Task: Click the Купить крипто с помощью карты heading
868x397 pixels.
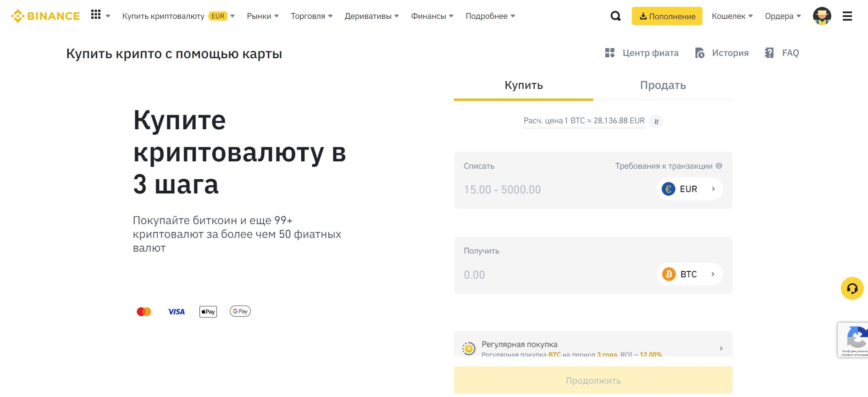Action: [x=174, y=54]
